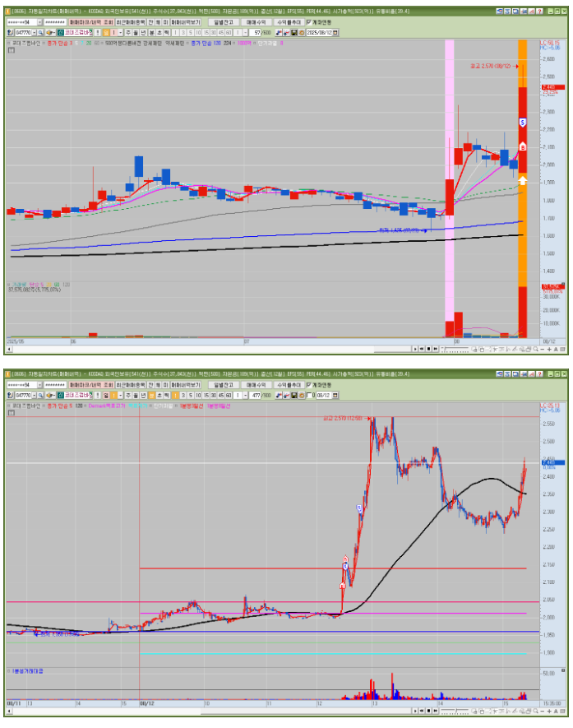Open the calendar icon next to 08/12 date in minute chart
573x728 pixels.
(x=335, y=395)
